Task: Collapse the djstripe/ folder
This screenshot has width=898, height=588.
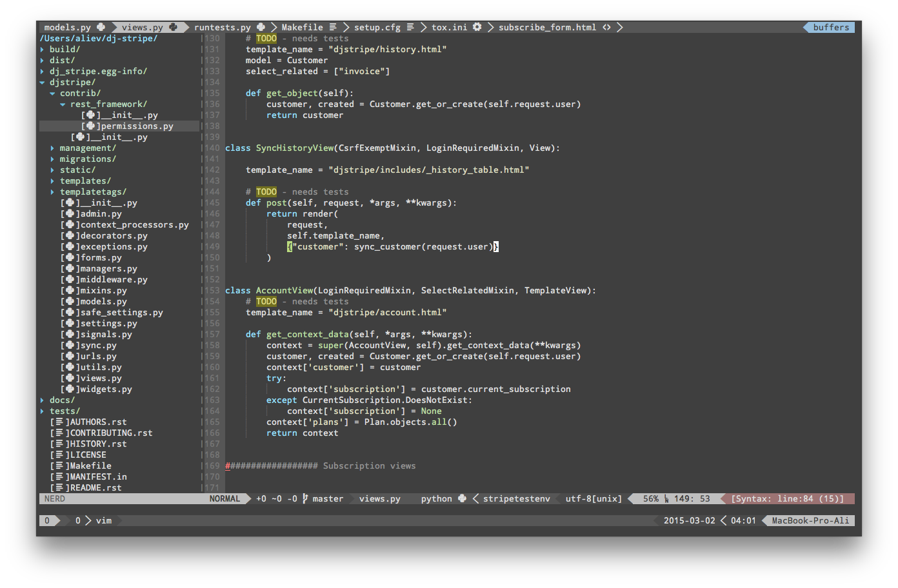Action: pos(43,82)
